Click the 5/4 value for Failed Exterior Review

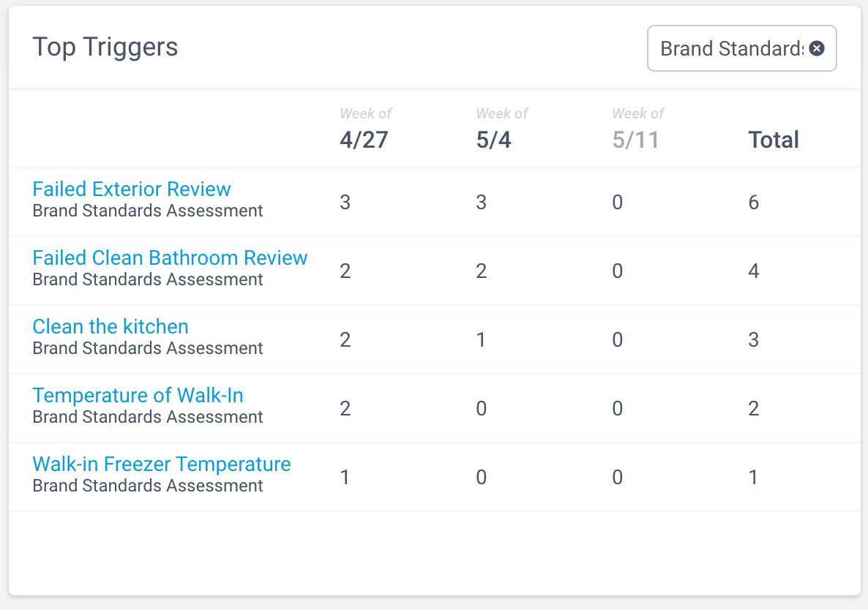[x=481, y=202]
